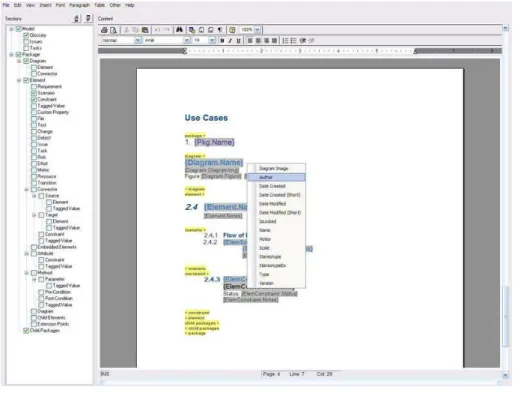Collapse the Method tree node
Viewport: 515px width, 393px height.
point(26,273)
